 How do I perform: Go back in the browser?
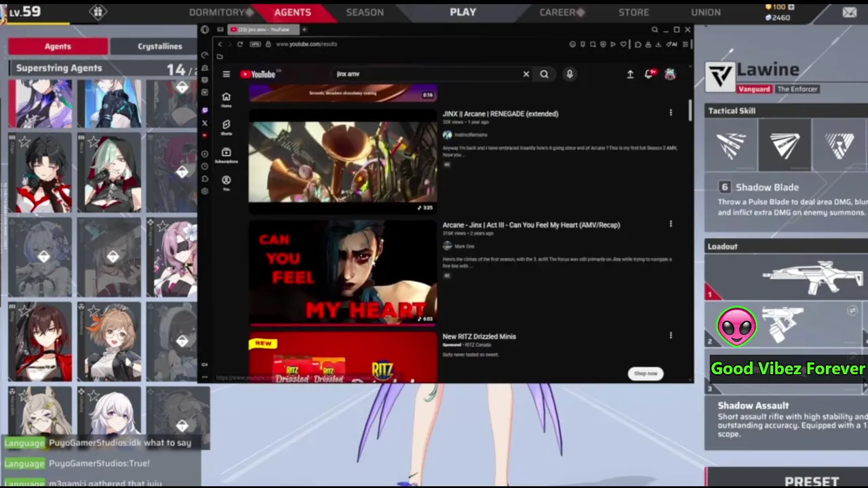pos(220,44)
